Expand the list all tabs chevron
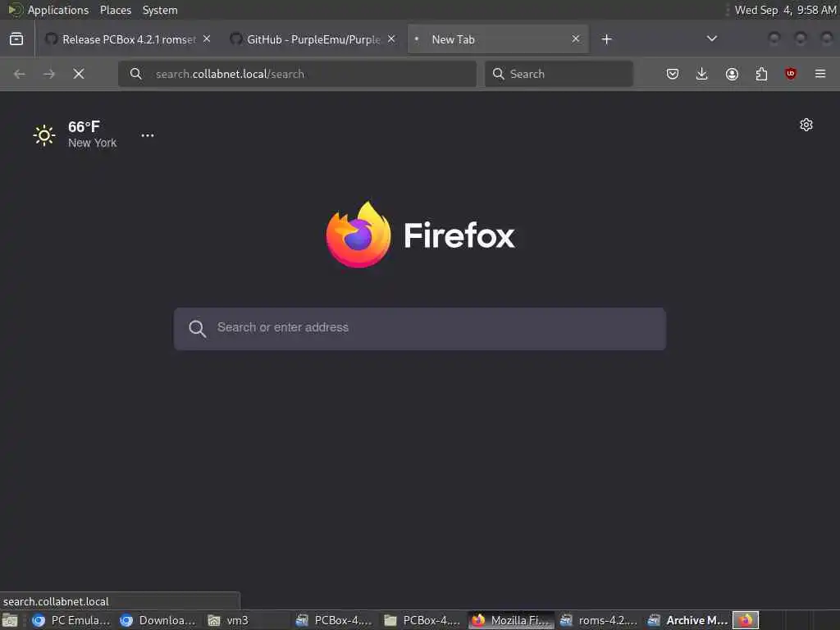The width and height of the screenshot is (840, 630). point(711,39)
